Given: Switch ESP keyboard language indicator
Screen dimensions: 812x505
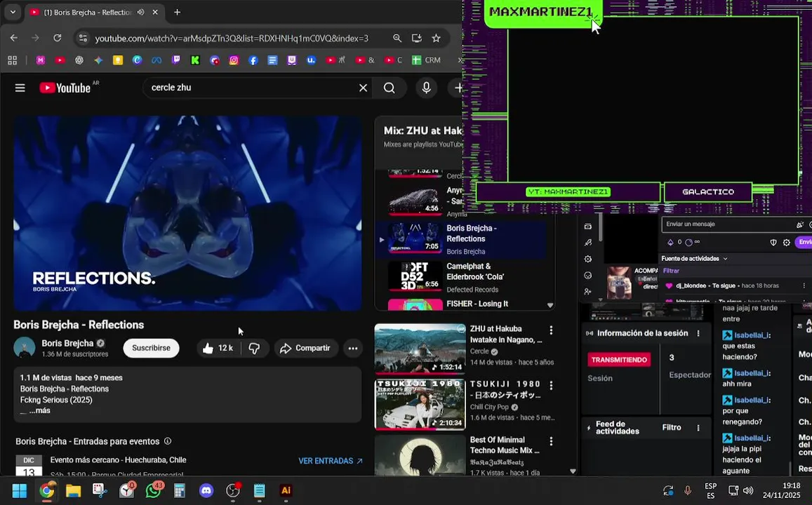Looking at the screenshot, I should (x=710, y=490).
